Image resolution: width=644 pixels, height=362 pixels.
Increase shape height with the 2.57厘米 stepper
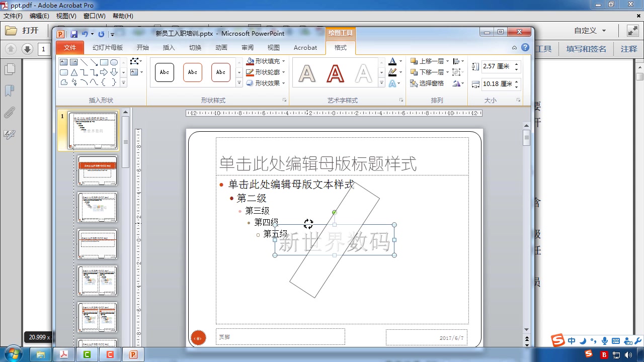(x=517, y=63)
